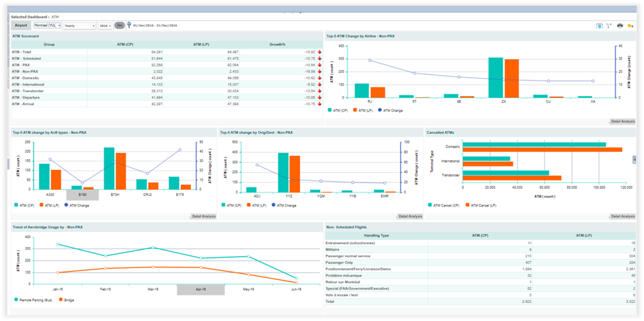The width and height of the screenshot is (644, 321).
Task: Click the filter/sort icon beside the calendar
Action: point(609,25)
